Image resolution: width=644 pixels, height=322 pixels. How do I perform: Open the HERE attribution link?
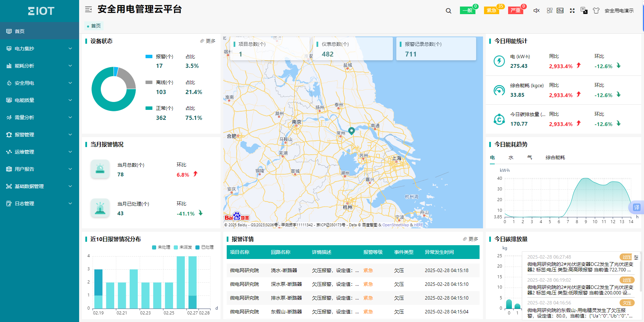tap(418, 225)
